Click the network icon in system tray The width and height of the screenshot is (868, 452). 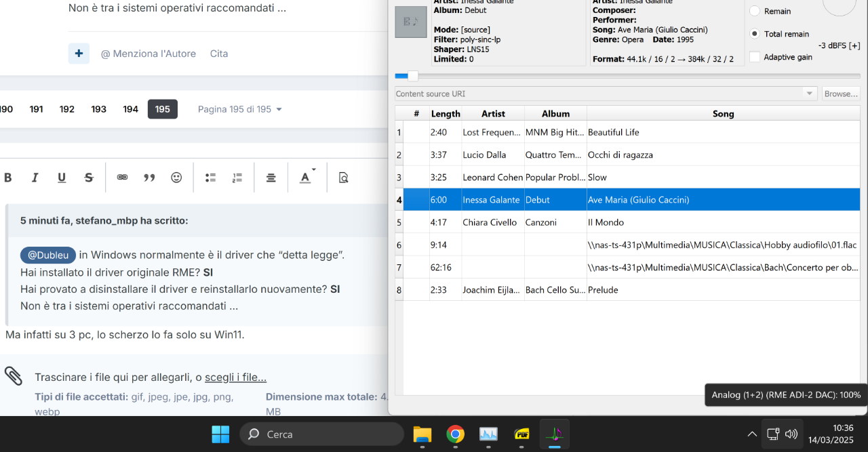pos(773,434)
